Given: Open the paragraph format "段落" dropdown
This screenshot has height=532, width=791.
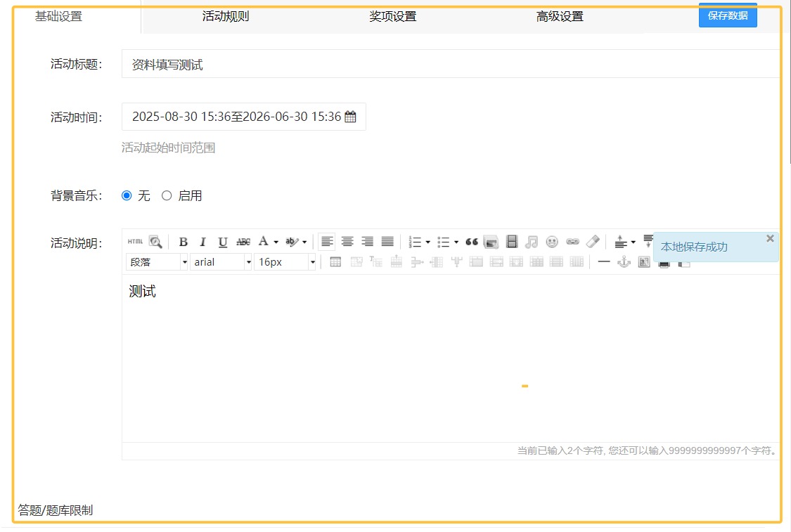Looking at the screenshot, I should tap(157, 262).
